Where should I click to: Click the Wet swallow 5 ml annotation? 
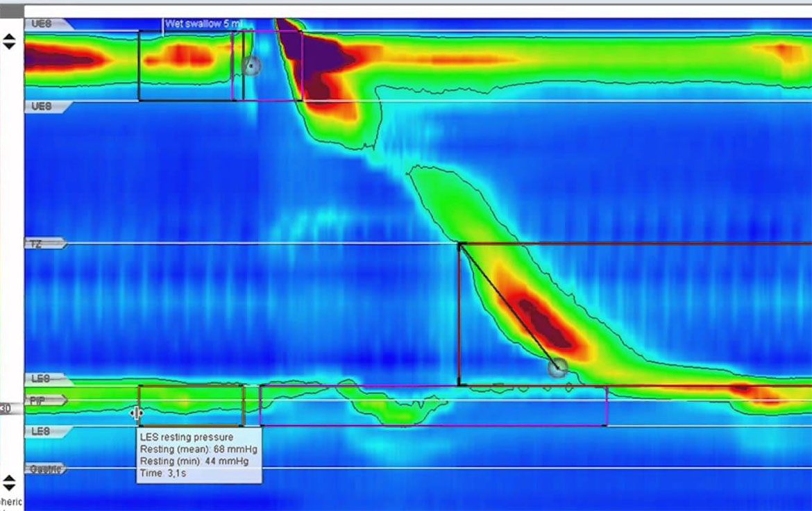point(203,24)
